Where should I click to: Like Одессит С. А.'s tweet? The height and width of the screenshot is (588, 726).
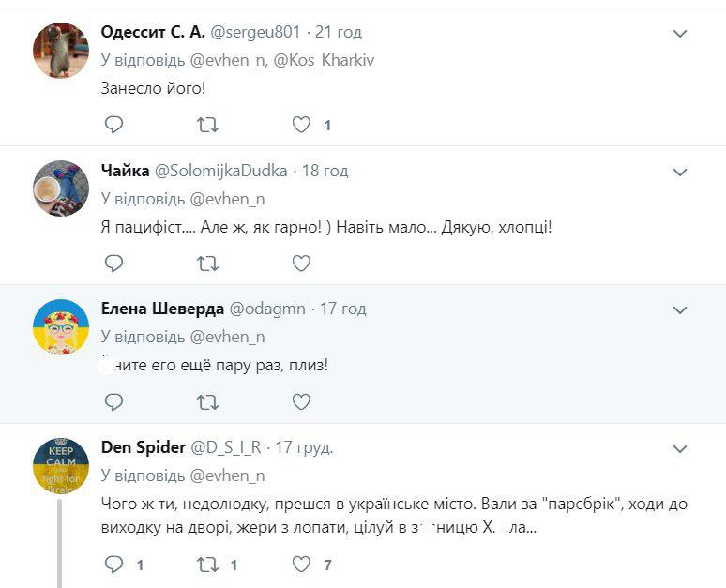(301, 125)
